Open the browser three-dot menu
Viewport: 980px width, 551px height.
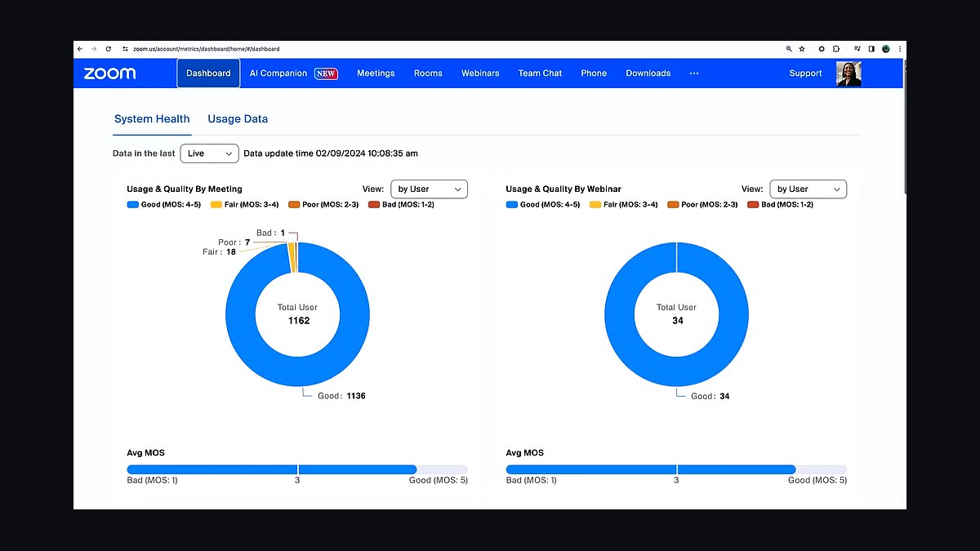point(898,49)
